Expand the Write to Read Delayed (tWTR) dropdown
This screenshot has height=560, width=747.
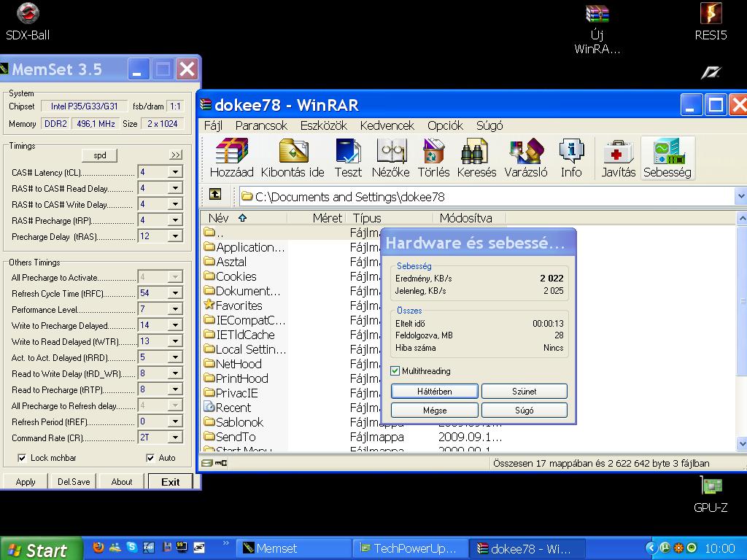point(175,341)
